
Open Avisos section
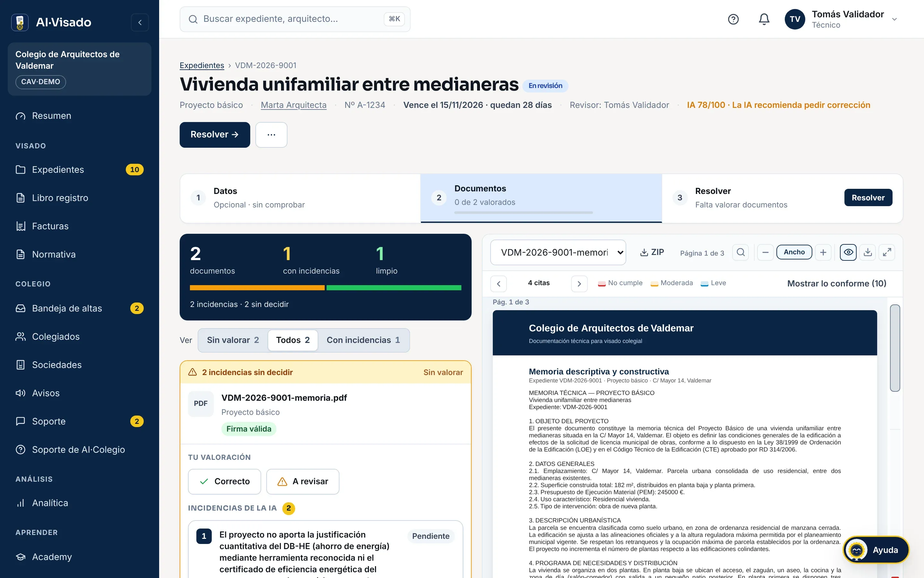pos(80,393)
